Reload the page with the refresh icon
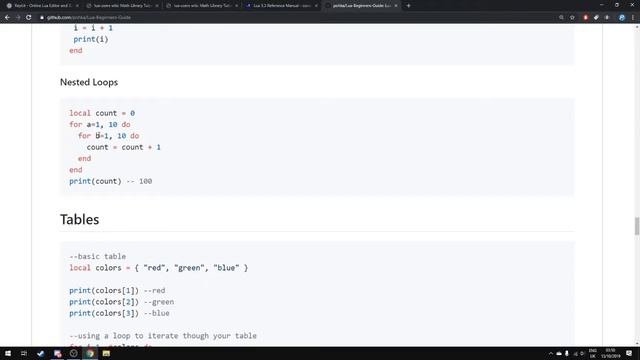 coord(29,18)
